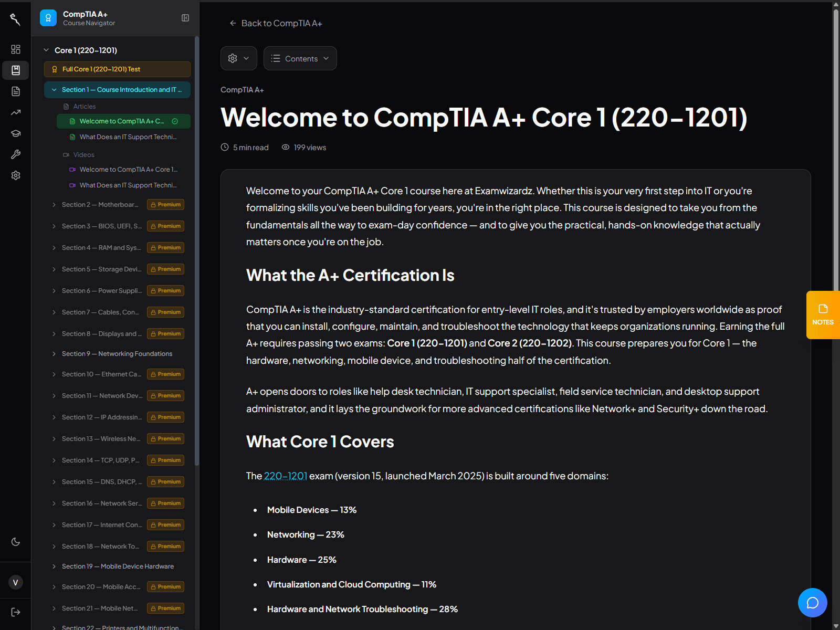Open the wrench tools icon in left rail
The height and width of the screenshot is (630, 840).
coord(16,154)
